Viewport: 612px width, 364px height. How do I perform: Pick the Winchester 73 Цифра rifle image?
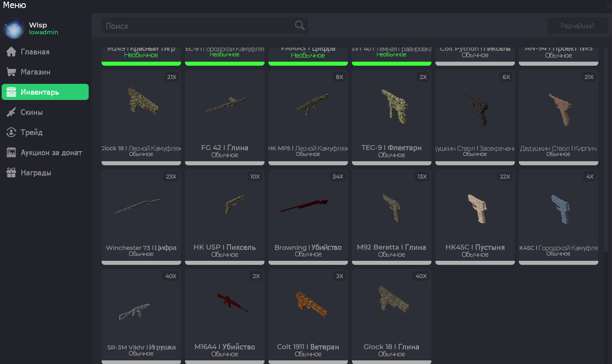click(137, 206)
